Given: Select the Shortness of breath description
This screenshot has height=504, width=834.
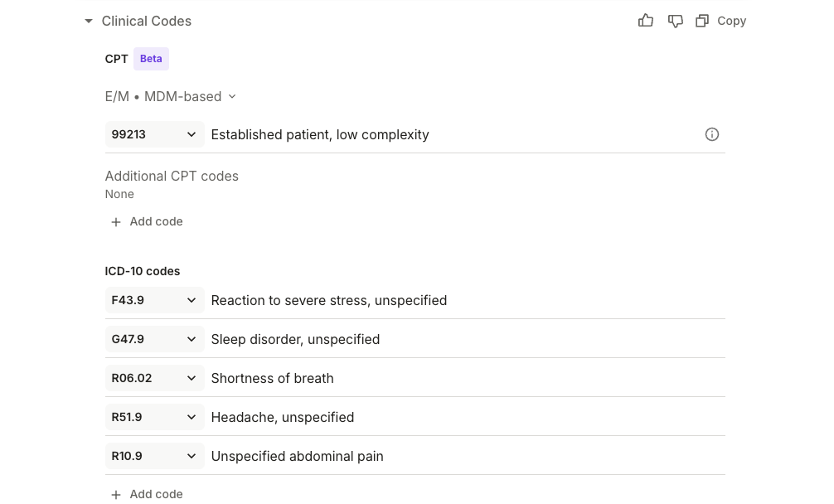Looking at the screenshot, I should 272,378.
